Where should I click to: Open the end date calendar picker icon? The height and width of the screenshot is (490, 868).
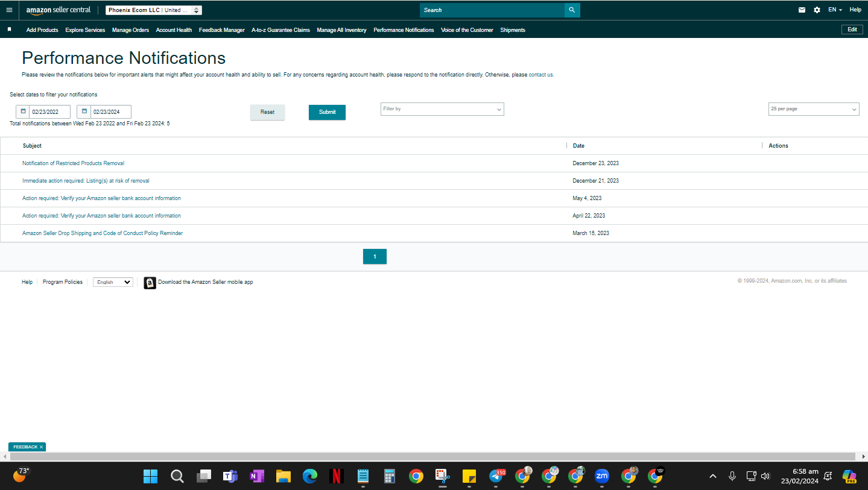(x=84, y=112)
